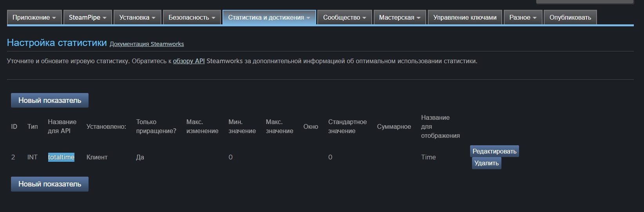Open the Документация Steamworks link

[147, 44]
